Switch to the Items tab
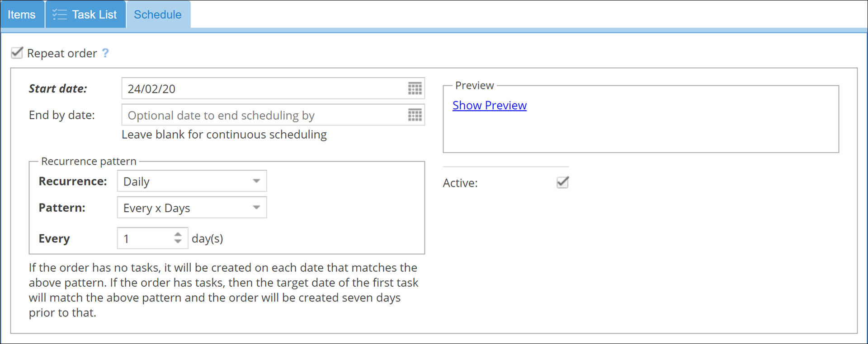 [x=22, y=14]
